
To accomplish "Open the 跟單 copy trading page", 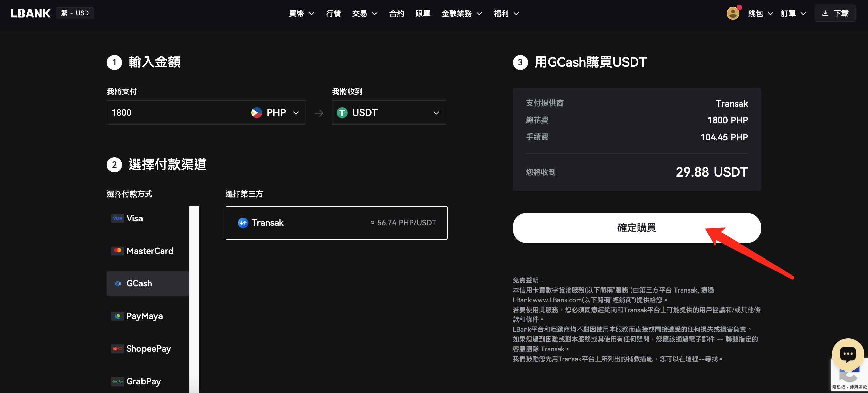I will pos(423,13).
